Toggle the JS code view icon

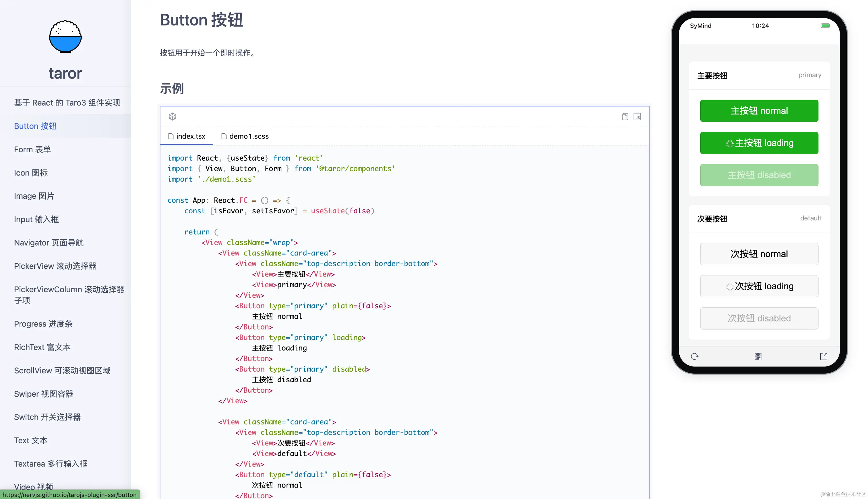tap(637, 116)
